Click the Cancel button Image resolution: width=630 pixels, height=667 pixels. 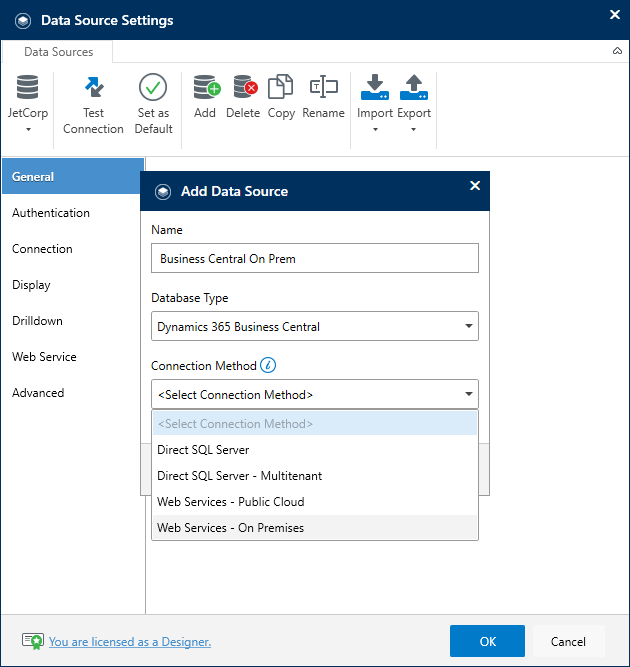pos(568,641)
